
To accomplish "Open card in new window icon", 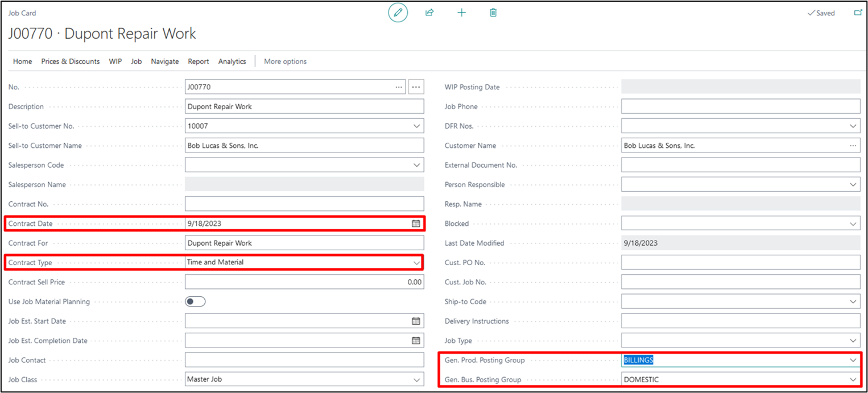I will point(858,13).
